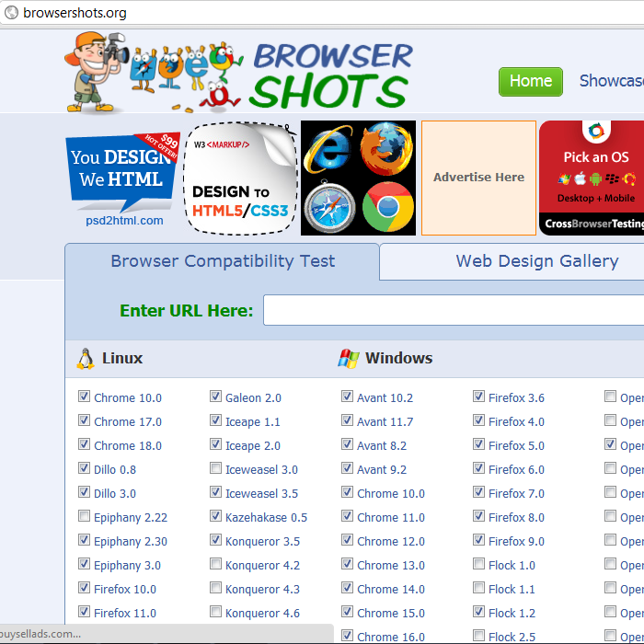Open the Showcase navigation link
The image size is (644, 644).
click(x=612, y=81)
